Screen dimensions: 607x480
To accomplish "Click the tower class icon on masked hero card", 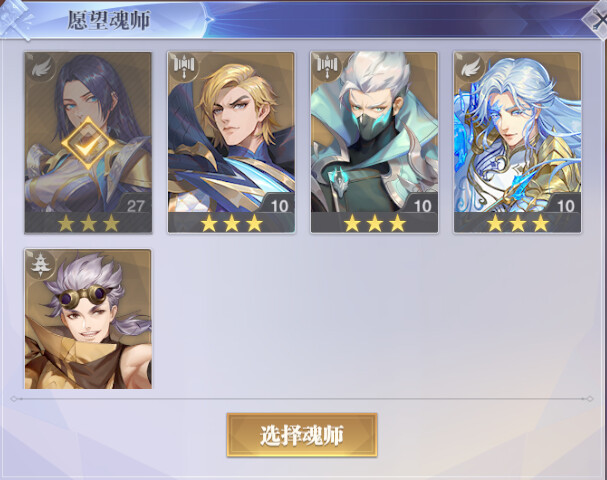I will [x=327, y=67].
